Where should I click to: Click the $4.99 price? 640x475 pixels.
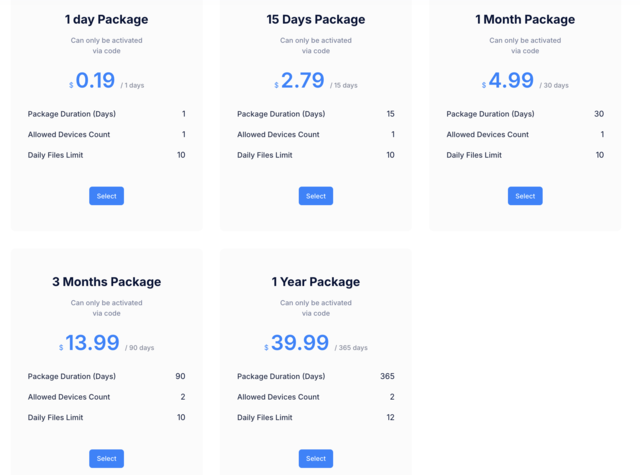coord(511,81)
